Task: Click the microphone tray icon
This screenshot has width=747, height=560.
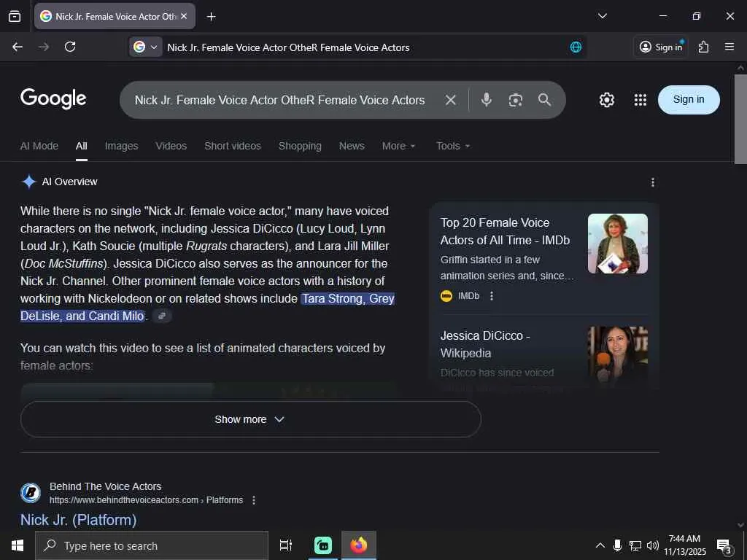Action: [x=617, y=545]
